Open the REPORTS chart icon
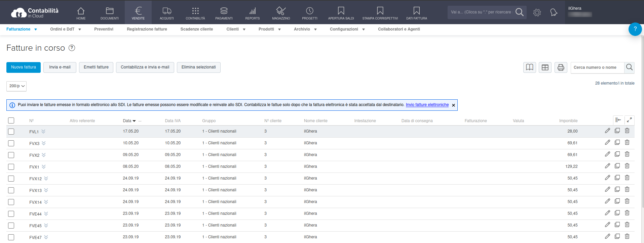 click(x=253, y=11)
